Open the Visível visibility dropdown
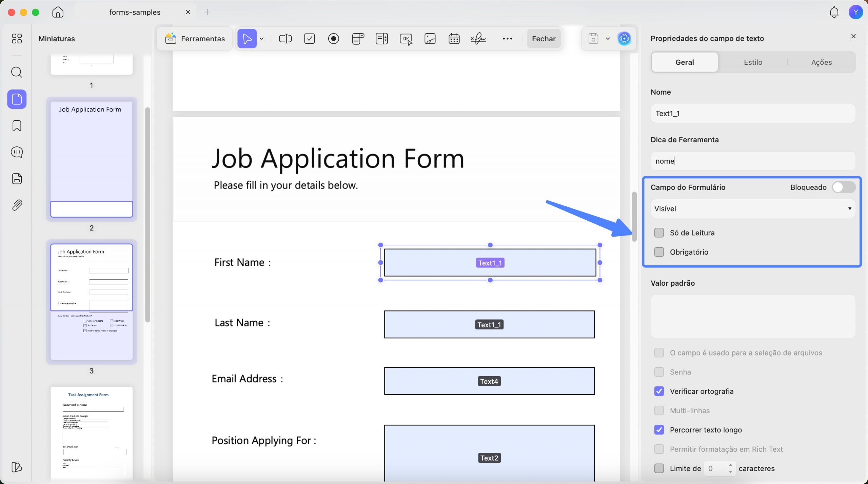The image size is (868, 484). coord(753,209)
